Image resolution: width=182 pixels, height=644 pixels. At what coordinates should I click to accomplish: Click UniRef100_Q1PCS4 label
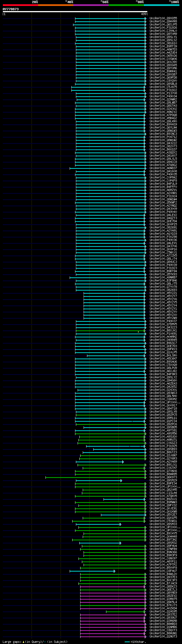tap(163, 421)
